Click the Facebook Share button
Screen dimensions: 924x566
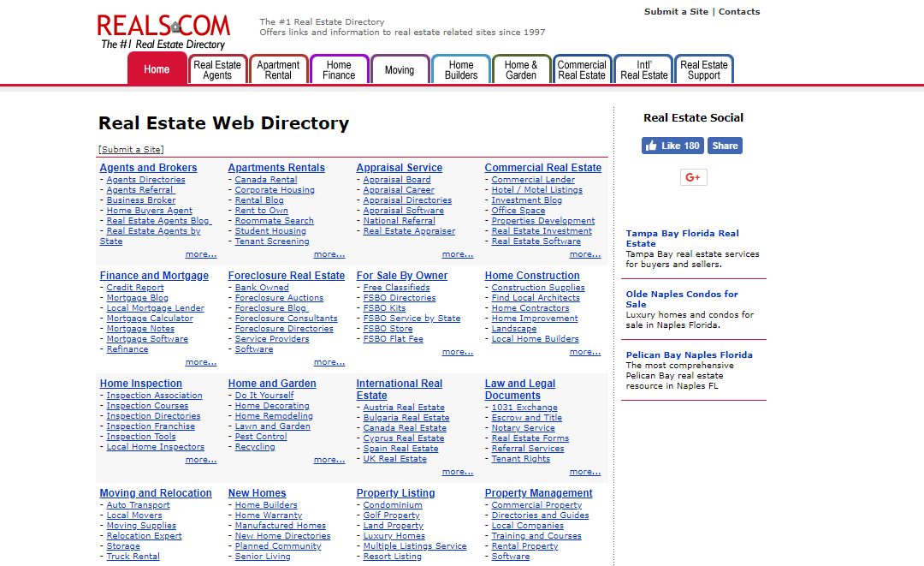[725, 146]
